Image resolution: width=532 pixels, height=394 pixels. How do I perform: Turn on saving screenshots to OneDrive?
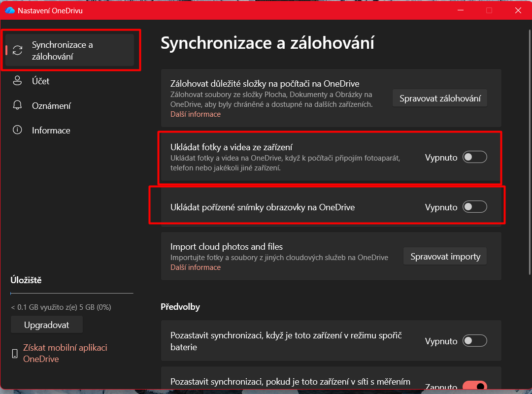474,206
